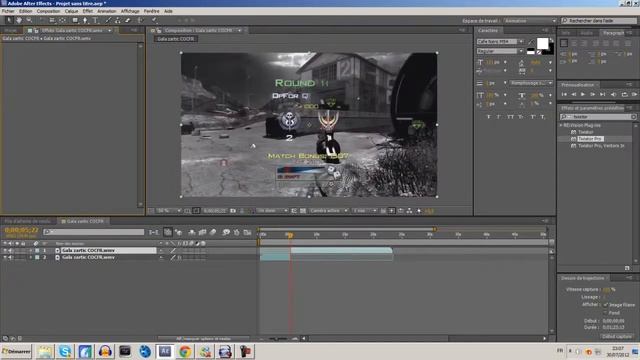
Task: Select left-align text in Paragraph panel
Action: tap(564, 43)
